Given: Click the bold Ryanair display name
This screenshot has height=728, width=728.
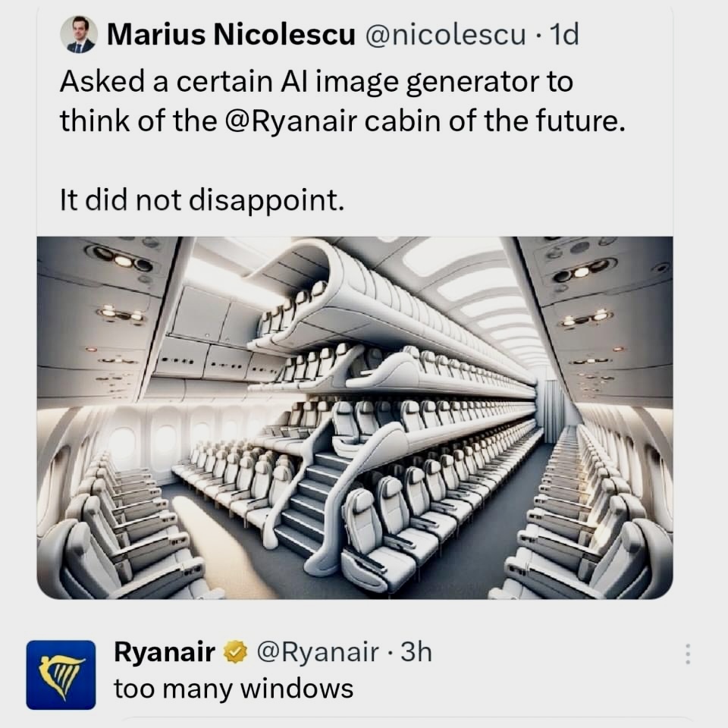Looking at the screenshot, I should click(164, 651).
